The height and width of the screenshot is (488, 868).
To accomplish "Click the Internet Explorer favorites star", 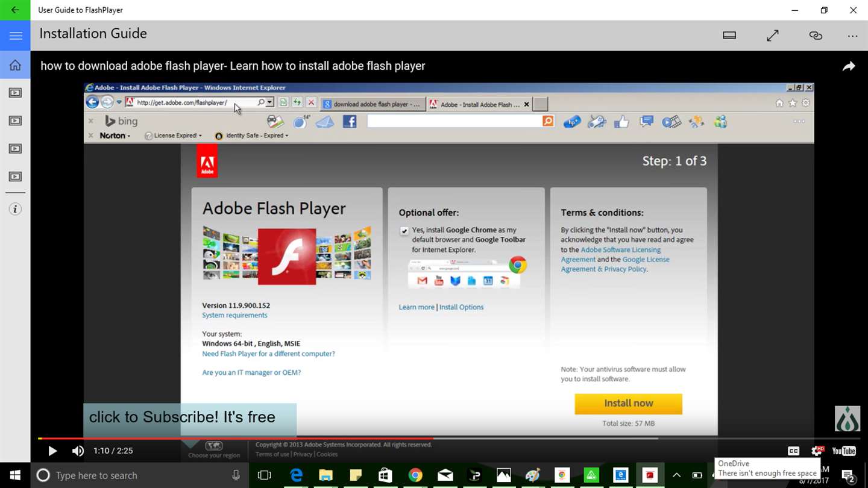I will pyautogui.click(x=793, y=103).
